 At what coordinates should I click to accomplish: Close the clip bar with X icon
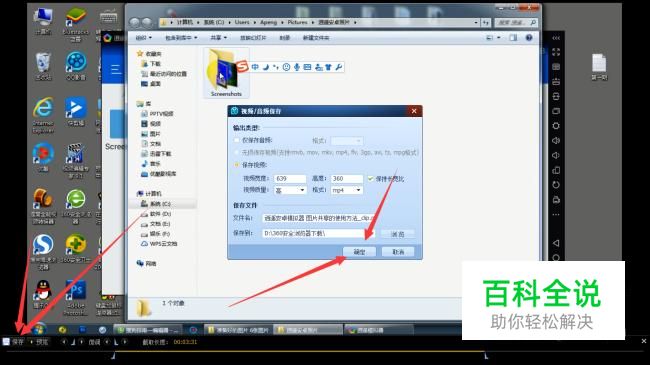(644, 341)
